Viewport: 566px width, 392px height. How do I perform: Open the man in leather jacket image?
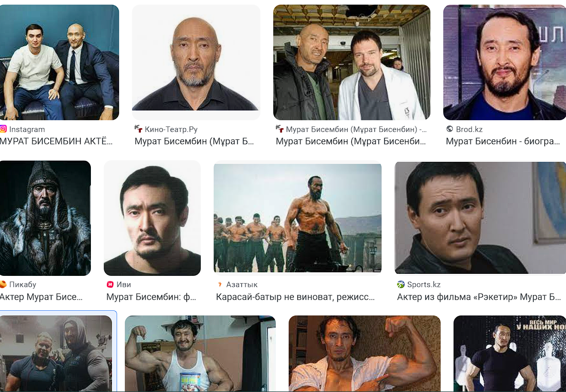tap(480, 218)
